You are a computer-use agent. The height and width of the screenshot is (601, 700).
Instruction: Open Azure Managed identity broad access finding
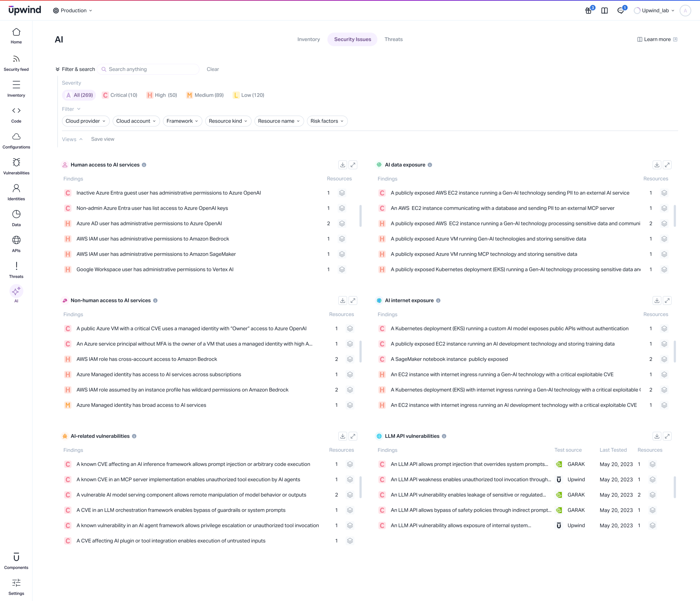tap(141, 405)
